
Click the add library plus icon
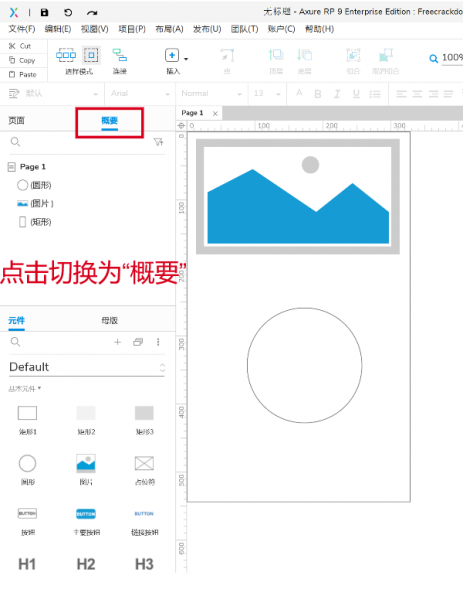click(x=117, y=342)
